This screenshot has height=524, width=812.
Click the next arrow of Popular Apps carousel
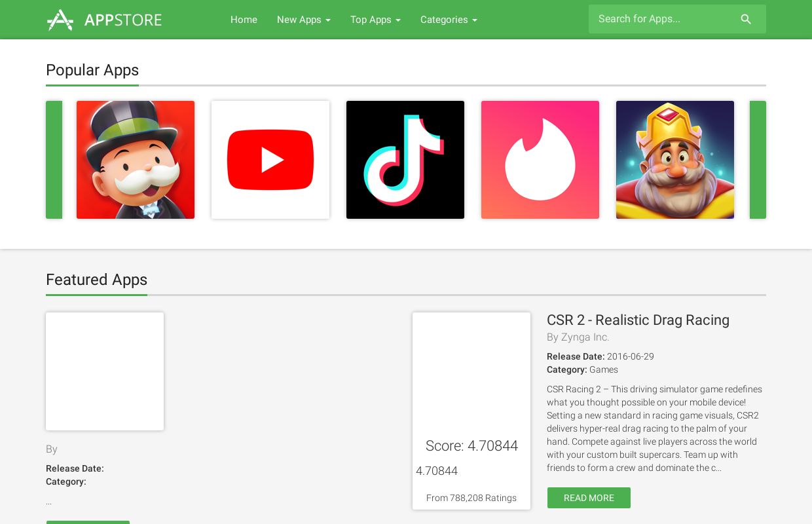tap(758, 160)
